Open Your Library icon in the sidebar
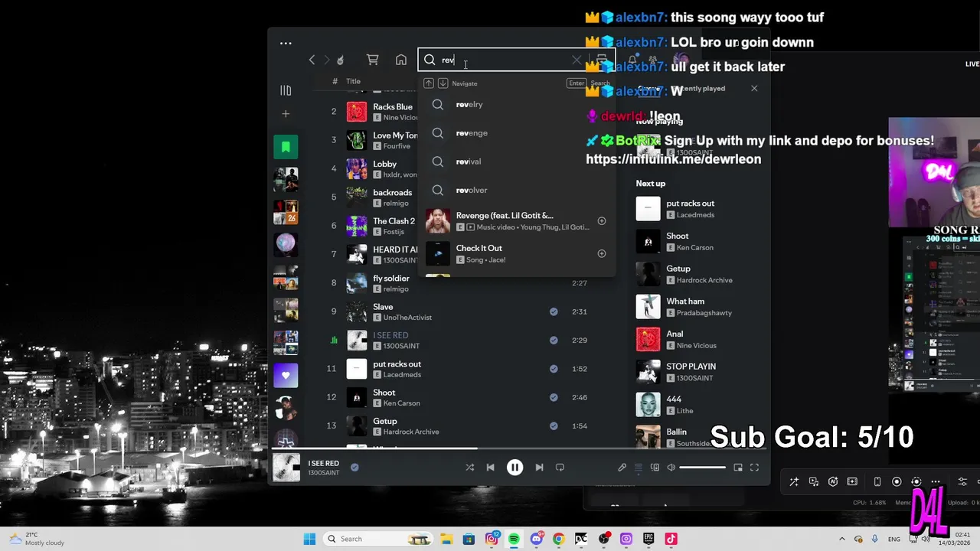Screen dimensions: 980x551 (286, 90)
